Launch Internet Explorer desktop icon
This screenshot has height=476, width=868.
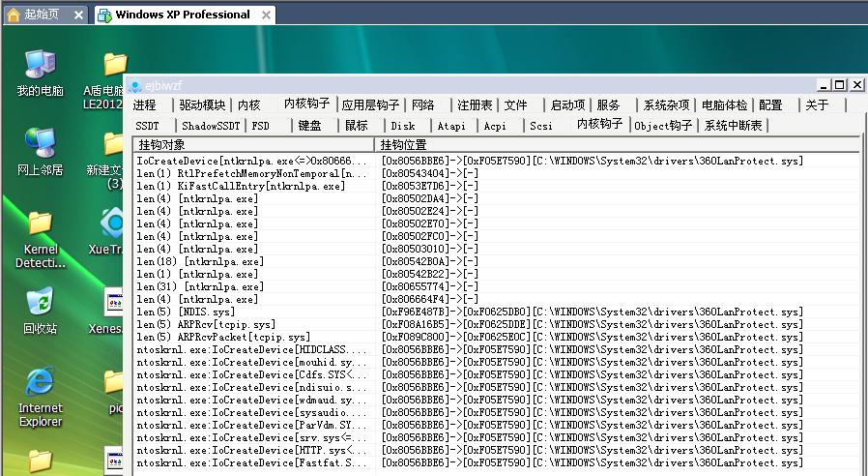[40, 397]
